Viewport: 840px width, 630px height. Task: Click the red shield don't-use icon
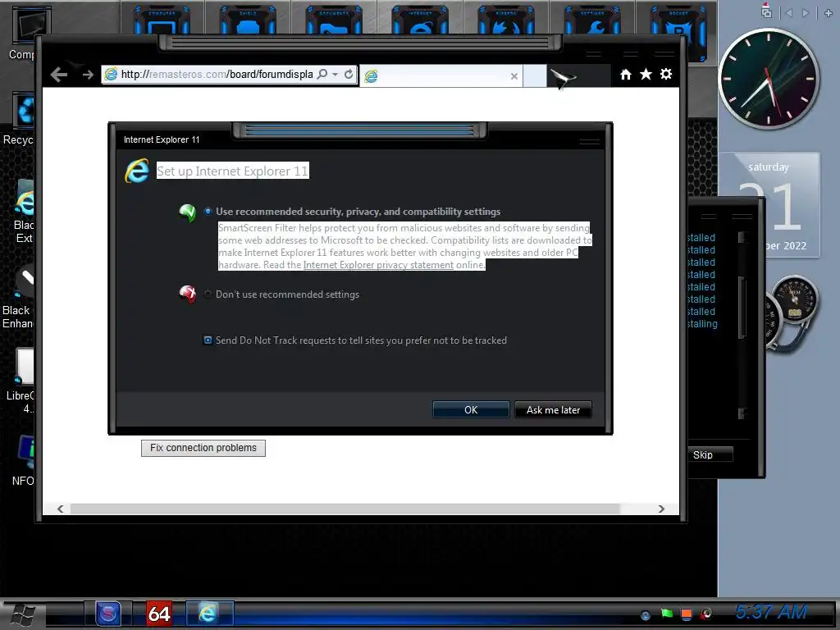click(x=187, y=294)
